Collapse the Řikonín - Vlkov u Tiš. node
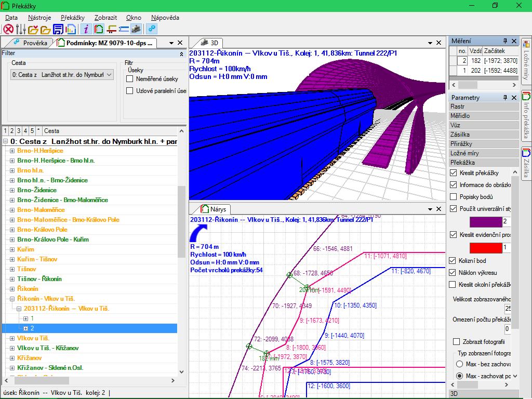The width and height of the screenshot is (532, 399). 12,299
